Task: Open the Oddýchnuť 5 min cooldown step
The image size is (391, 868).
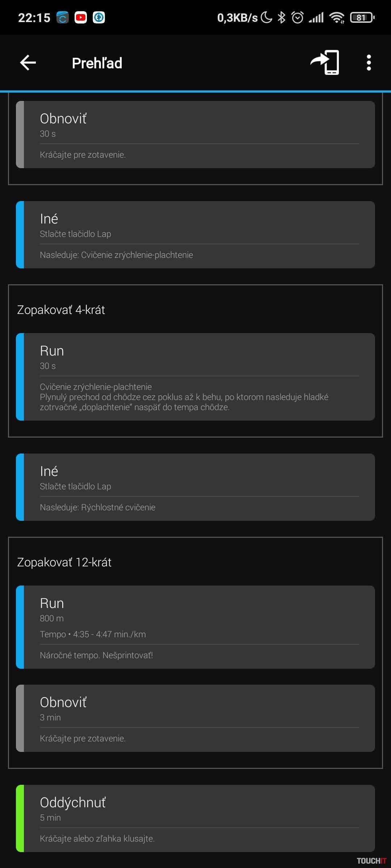Action: point(195,818)
